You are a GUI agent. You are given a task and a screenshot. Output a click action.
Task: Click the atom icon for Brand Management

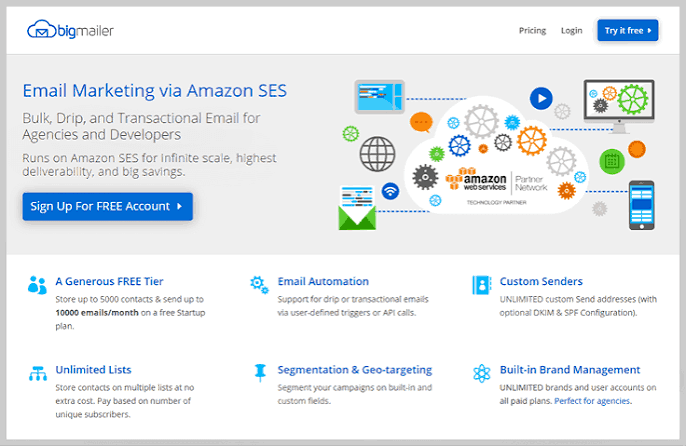point(482,373)
